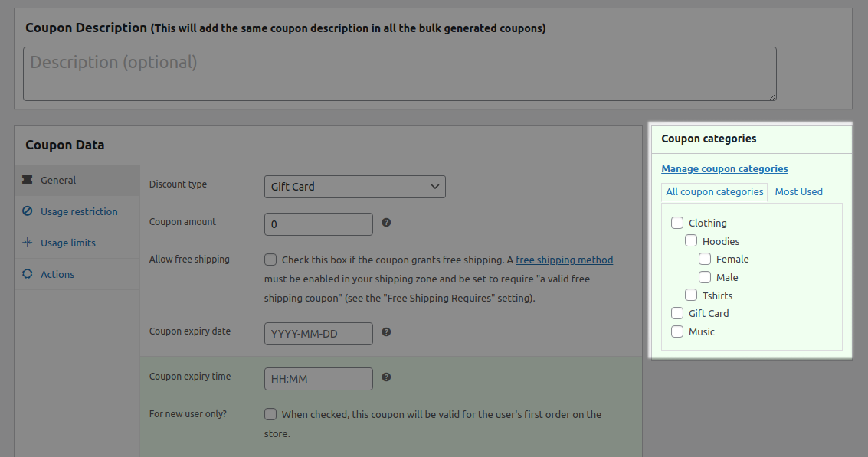This screenshot has width=868, height=457.
Task: Click the General tab's coupon icon
Action: [x=28, y=180]
